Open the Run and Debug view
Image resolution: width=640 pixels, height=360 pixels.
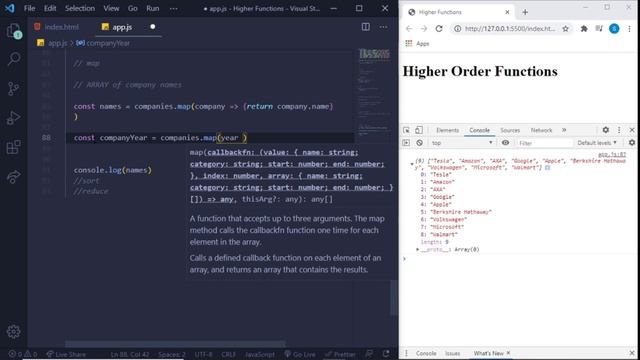[x=13, y=118]
